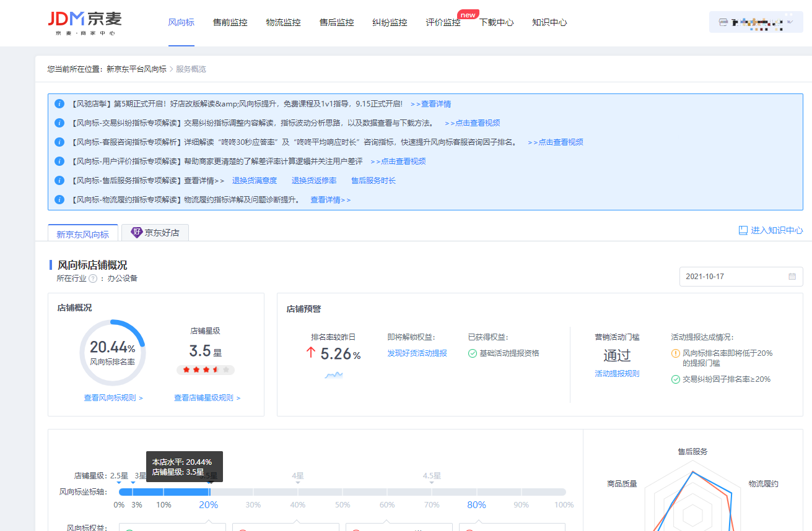This screenshot has height=531, width=812.
Task: Open 查看详情 link for 风驰店掣
Action: pyautogui.click(x=430, y=104)
